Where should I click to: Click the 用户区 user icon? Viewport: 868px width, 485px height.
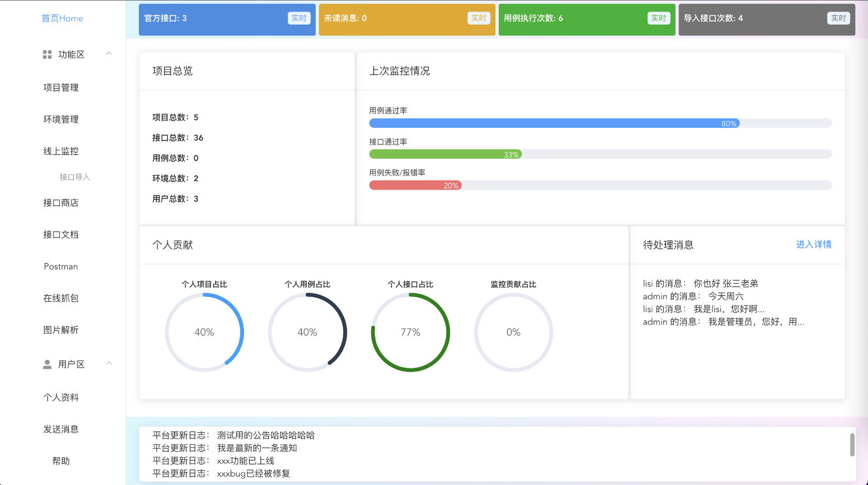(x=47, y=364)
